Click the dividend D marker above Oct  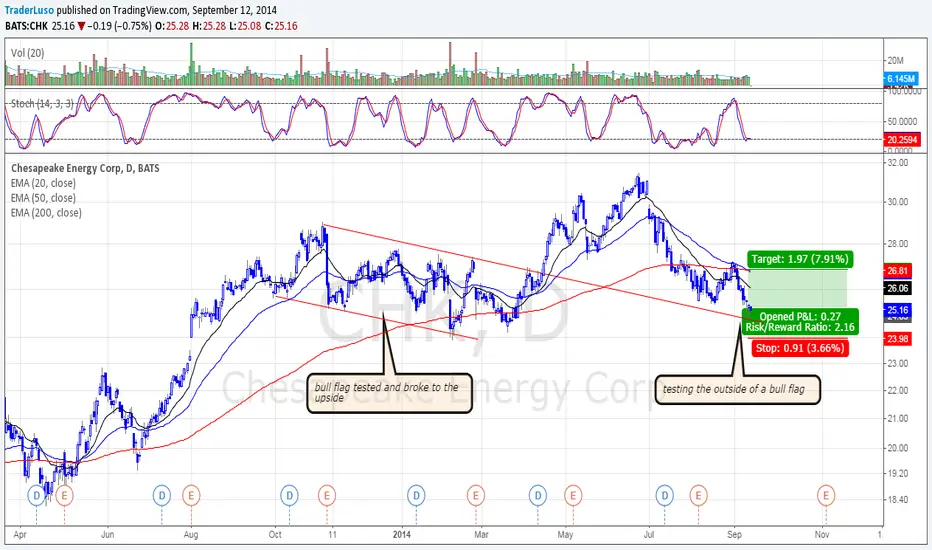pos(289,495)
